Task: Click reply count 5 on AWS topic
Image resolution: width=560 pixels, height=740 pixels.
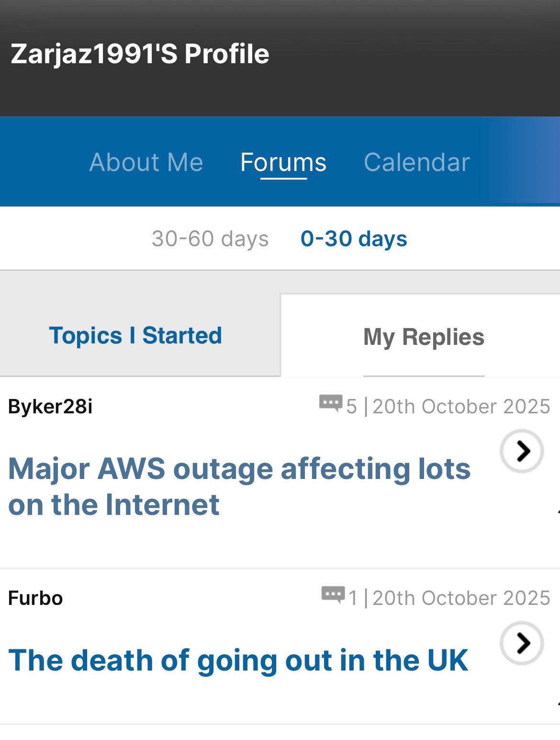Action: pos(352,407)
